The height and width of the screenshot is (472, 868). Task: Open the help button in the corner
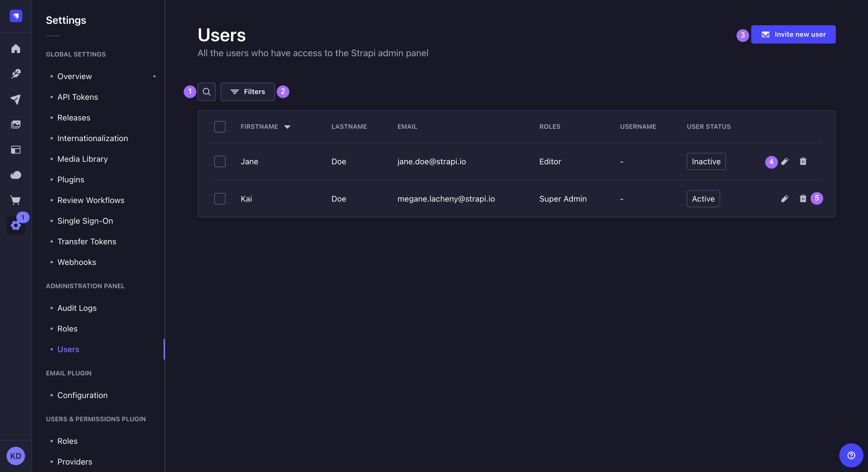click(850, 455)
